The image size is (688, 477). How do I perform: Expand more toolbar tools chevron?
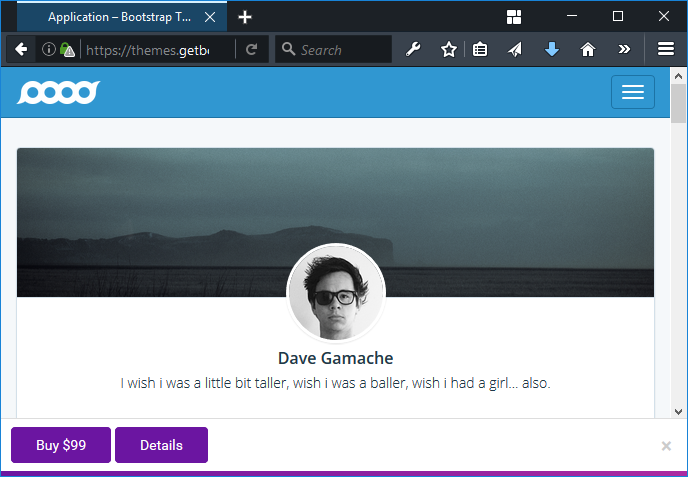pos(624,49)
